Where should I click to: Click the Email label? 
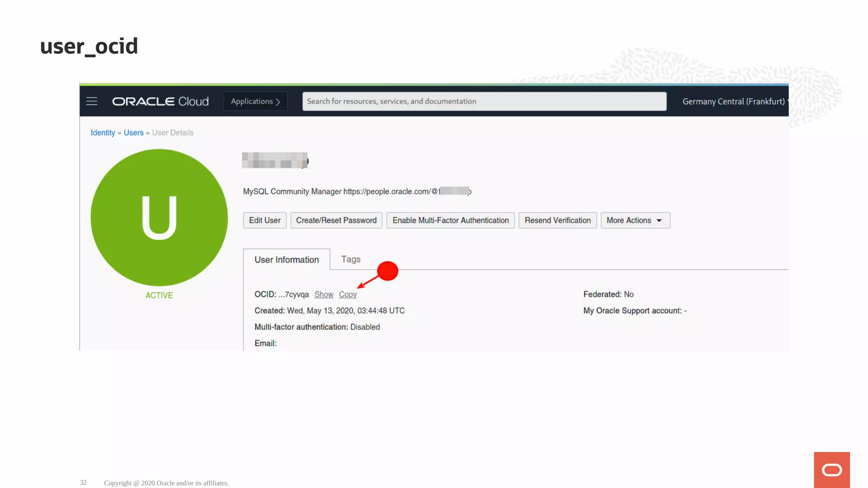265,343
